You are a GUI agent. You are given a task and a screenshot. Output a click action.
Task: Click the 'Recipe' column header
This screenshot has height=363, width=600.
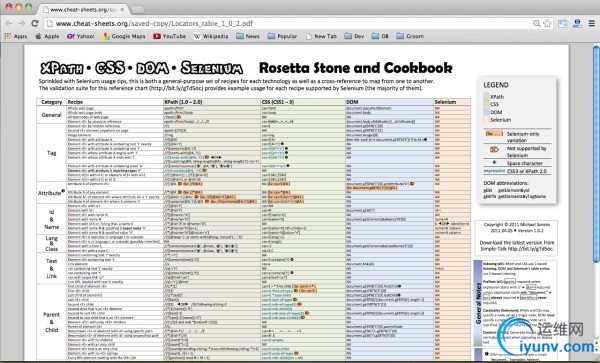coord(115,102)
